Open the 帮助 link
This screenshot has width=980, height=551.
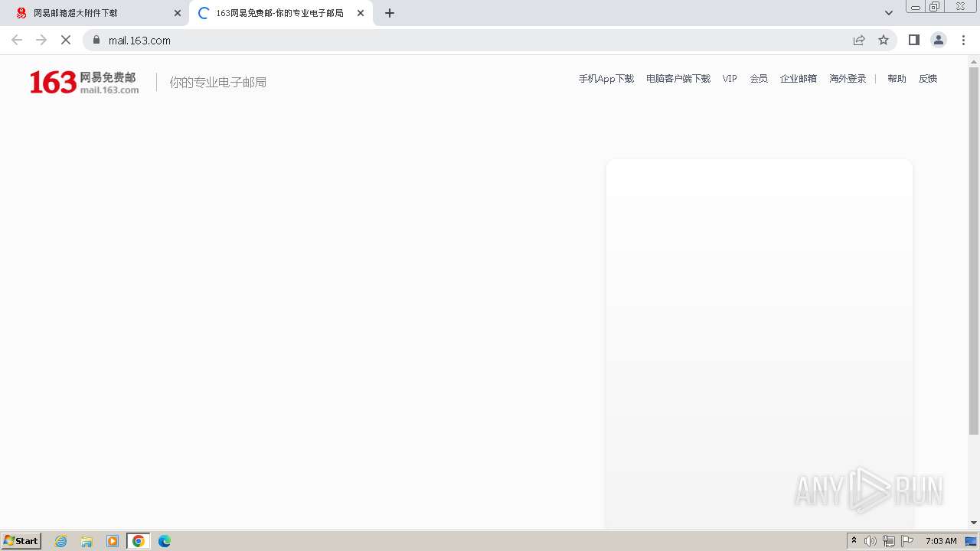[897, 79]
